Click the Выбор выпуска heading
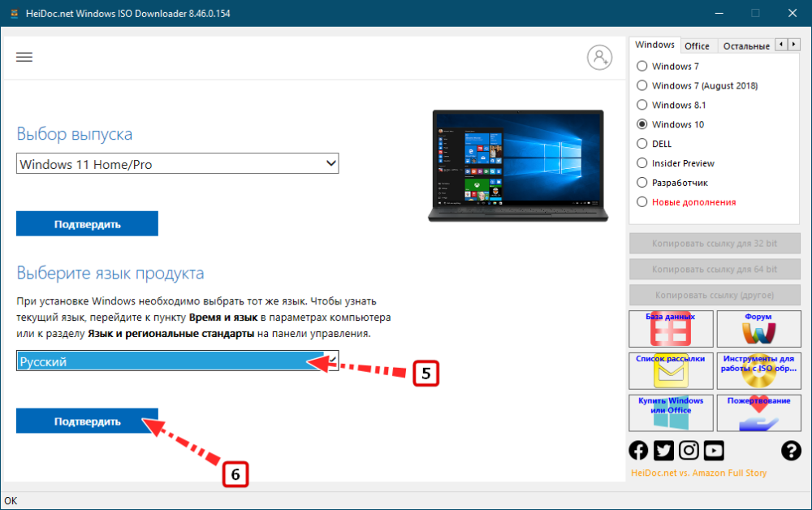The image size is (812, 510). tap(75, 134)
